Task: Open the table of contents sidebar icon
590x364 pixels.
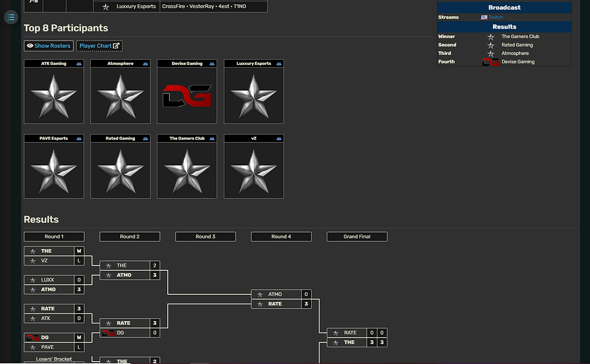Action: pyautogui.click(x=11, y=17)
